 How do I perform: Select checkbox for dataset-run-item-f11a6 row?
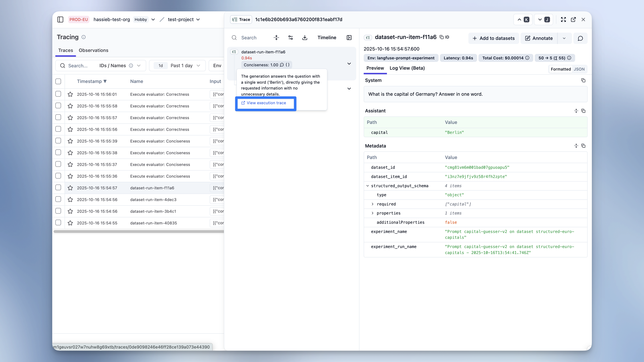58,188
